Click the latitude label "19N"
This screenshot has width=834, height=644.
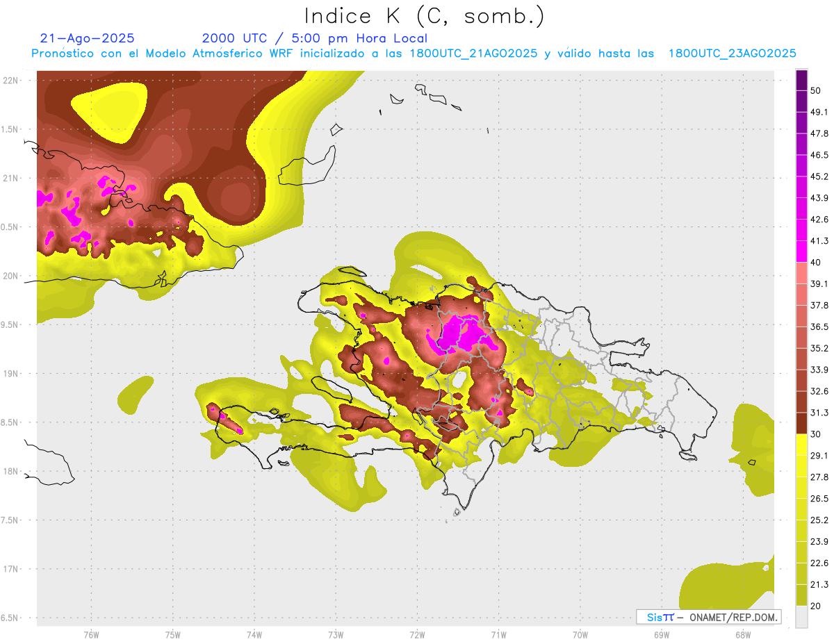point(12,374)
